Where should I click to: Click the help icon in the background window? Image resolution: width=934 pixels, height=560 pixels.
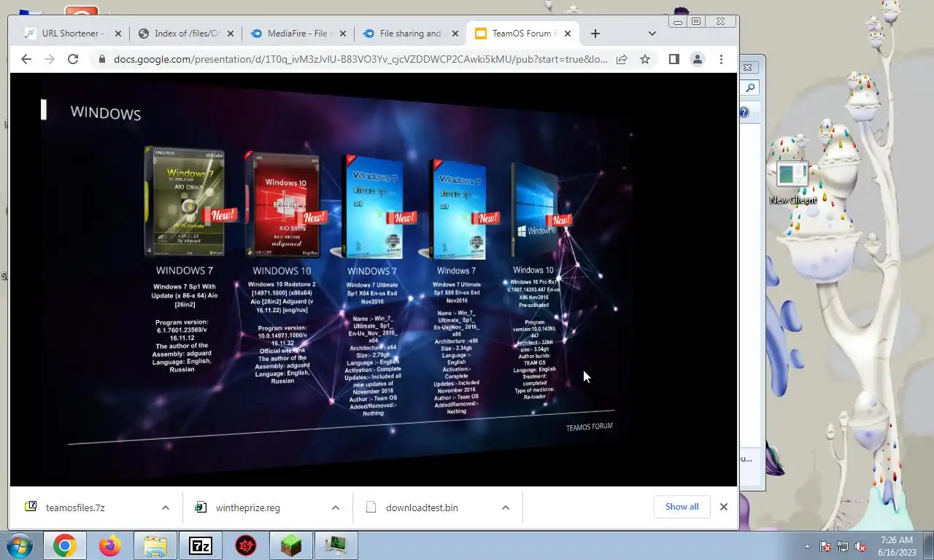click(744, 112)
